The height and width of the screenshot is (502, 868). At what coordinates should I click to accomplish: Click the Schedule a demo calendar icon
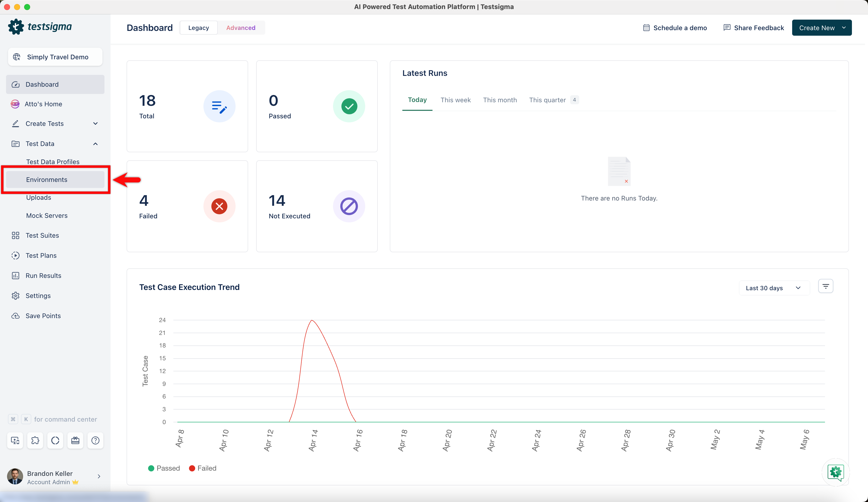[646, 28]
